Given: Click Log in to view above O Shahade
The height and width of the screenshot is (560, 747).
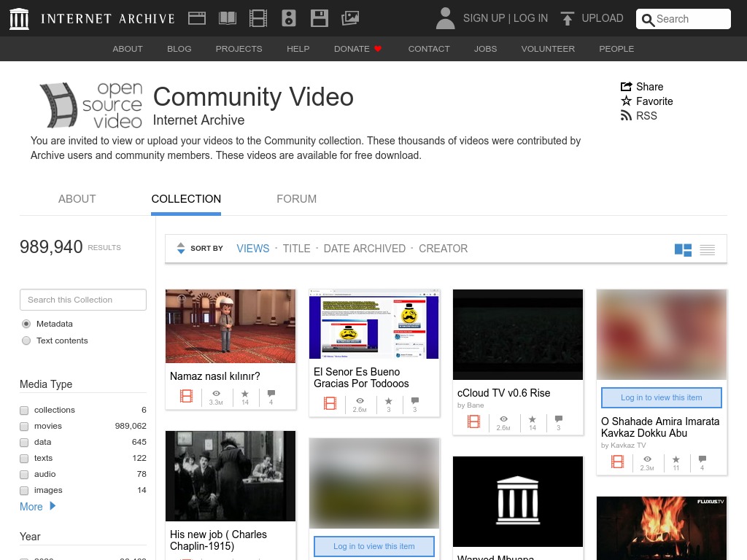Looking at the screenshot, I should pyautogui.click(x=661, y=397).
